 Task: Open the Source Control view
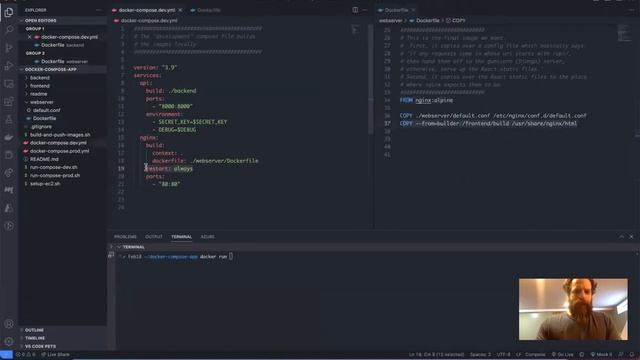[x=9, y=48]
